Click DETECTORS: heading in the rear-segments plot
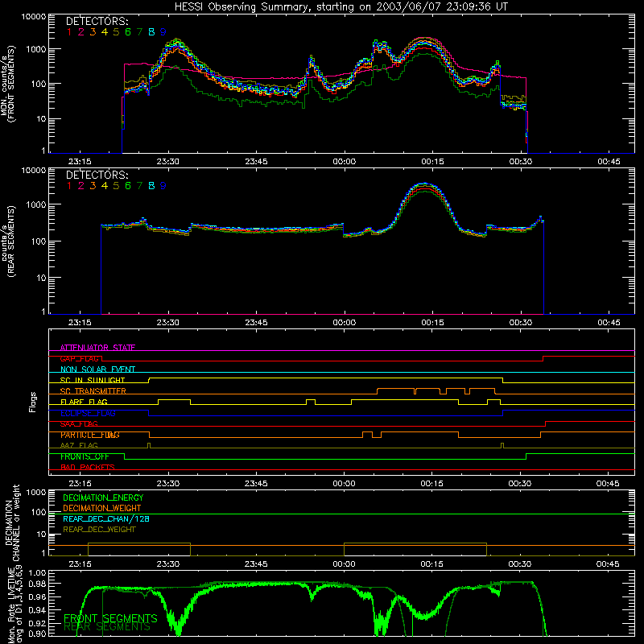Viewport: 644px width, 644px height. (x=97, y=175)
